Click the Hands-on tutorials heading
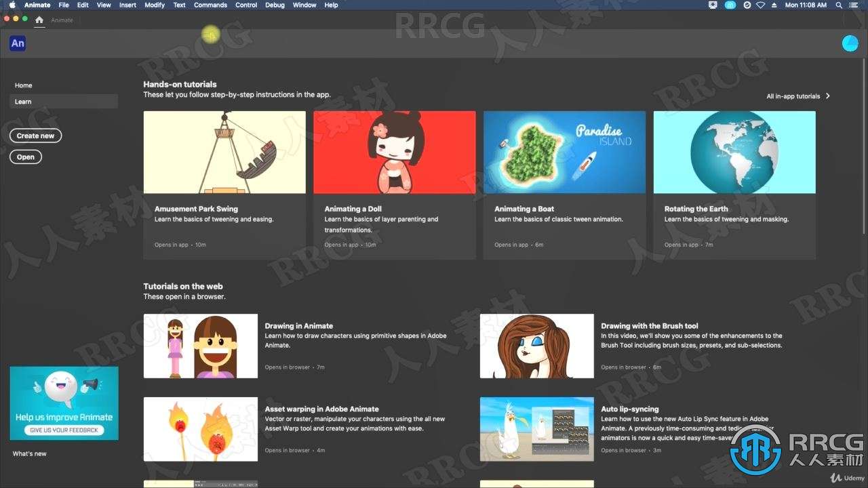868x488 pixels. 180,85
